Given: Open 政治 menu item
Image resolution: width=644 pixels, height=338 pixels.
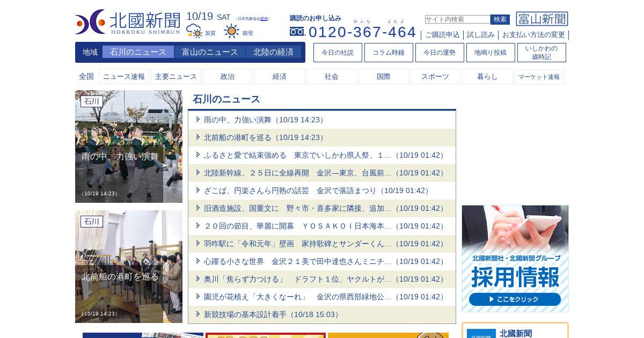Looking at the screenshot, I should pos(228,77).
